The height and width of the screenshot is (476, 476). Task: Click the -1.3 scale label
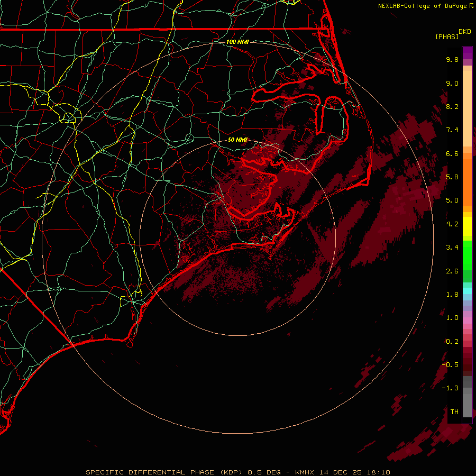[450, 388]
